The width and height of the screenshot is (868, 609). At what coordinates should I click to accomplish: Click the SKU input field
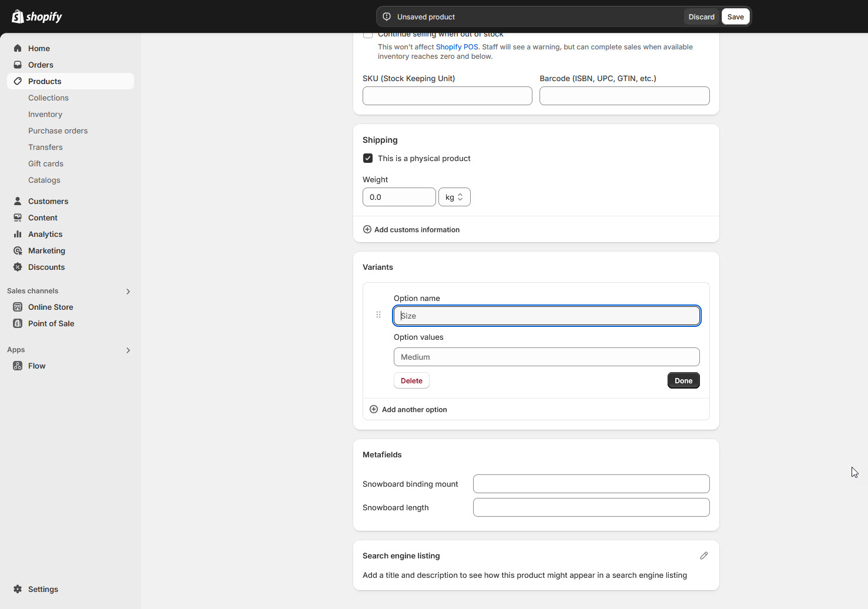pyautogui.click(x=447, y=96)
